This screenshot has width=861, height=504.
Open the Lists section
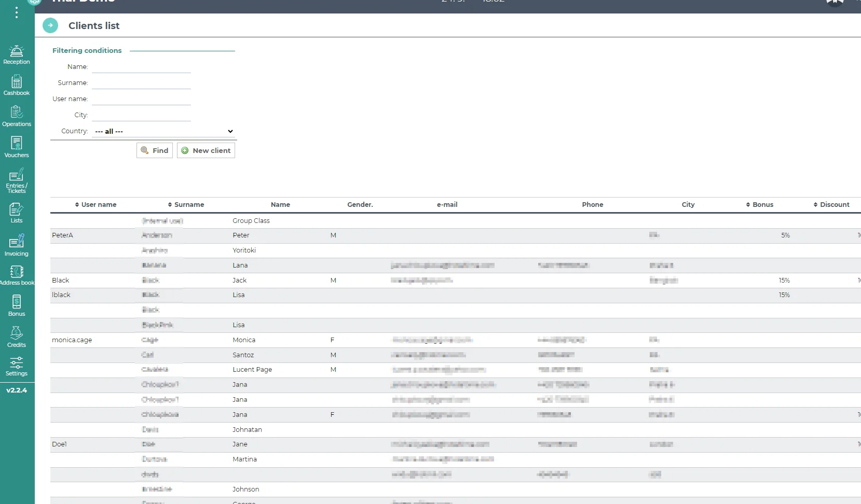[17, 213]
